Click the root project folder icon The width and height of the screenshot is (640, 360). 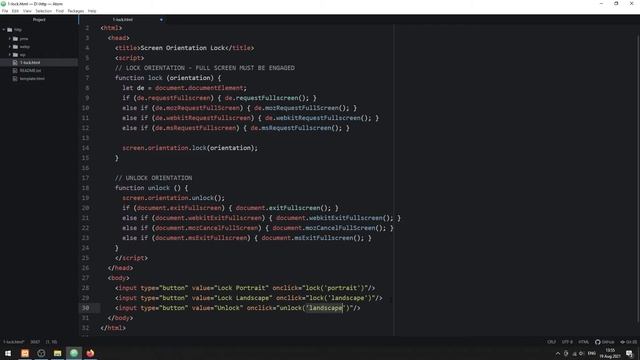click(10, 30)
